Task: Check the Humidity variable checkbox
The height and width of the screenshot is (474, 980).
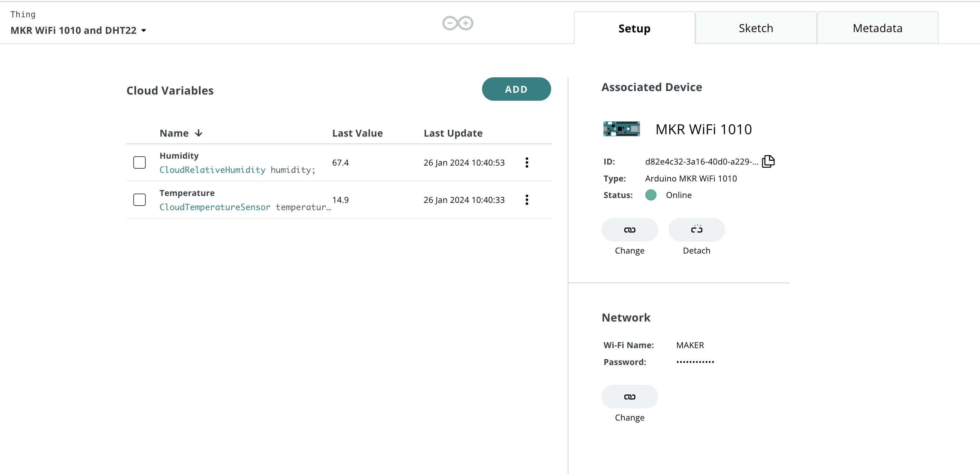Action: pos(139,162)
